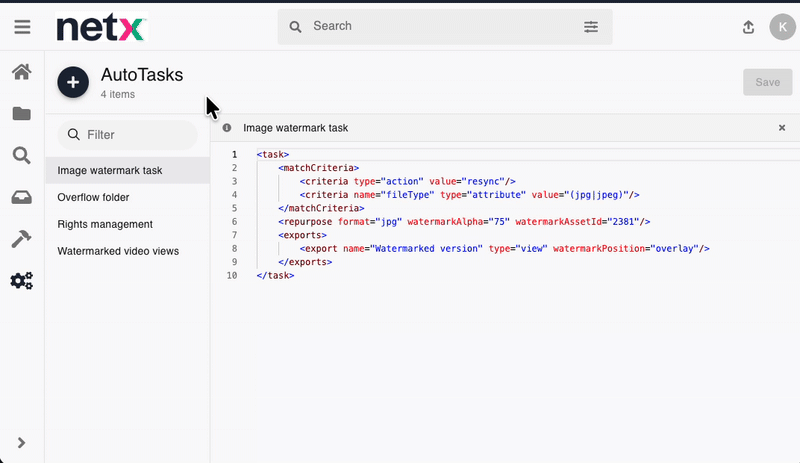Open the inbox tray sidebar icon
The height and width of the screenshot is (463, 800).
(21, 197)
